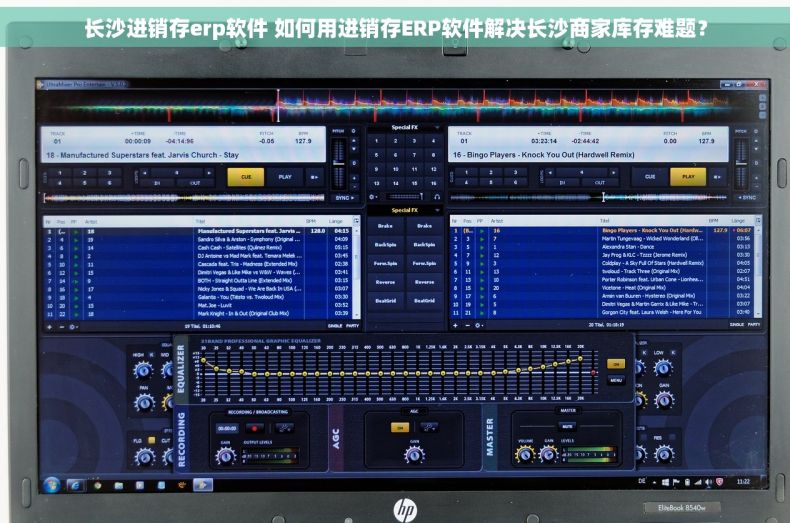This screenshot has height=523, width=790.
Task: Click the red record button in Recording panel
Action: tap(254, 428)
